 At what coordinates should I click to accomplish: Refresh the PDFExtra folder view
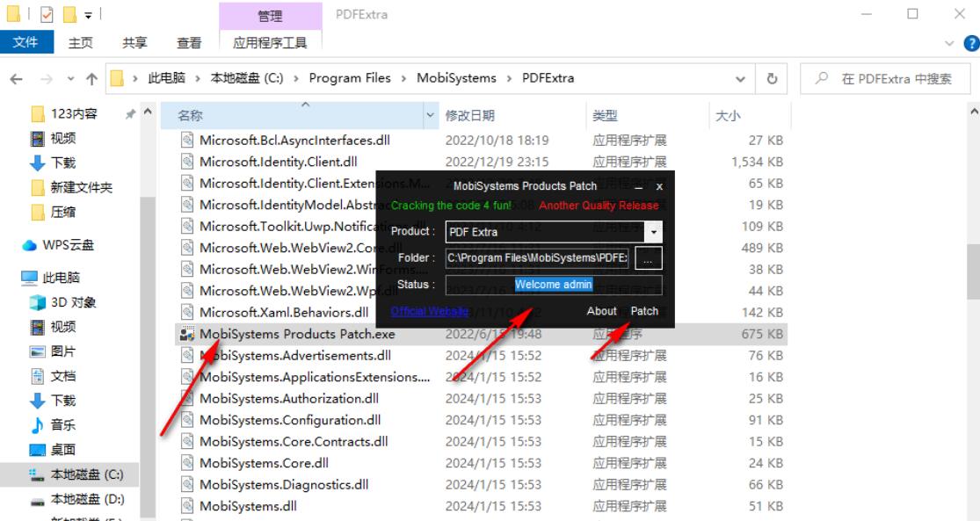coord(772,79)
